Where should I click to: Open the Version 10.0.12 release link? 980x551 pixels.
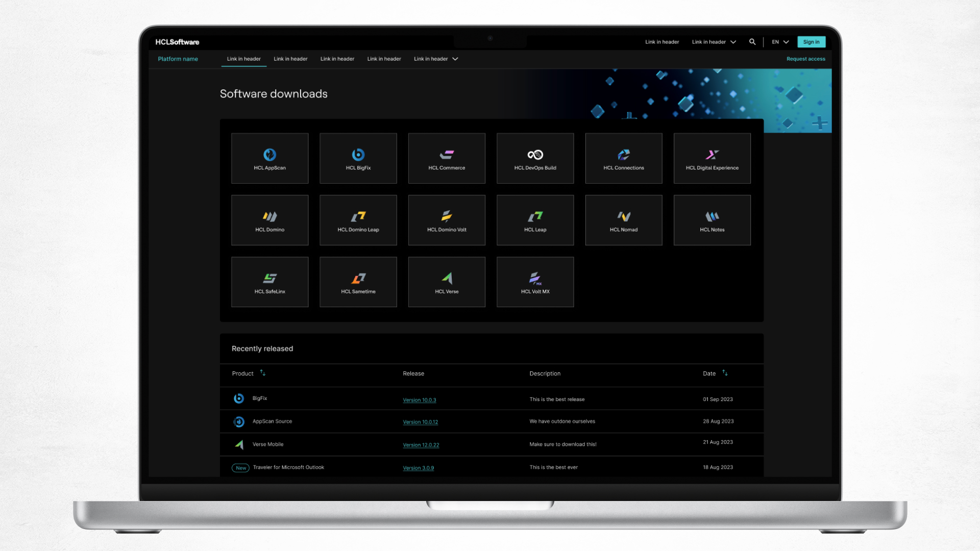pyautogui.click(x=421, y=422)
